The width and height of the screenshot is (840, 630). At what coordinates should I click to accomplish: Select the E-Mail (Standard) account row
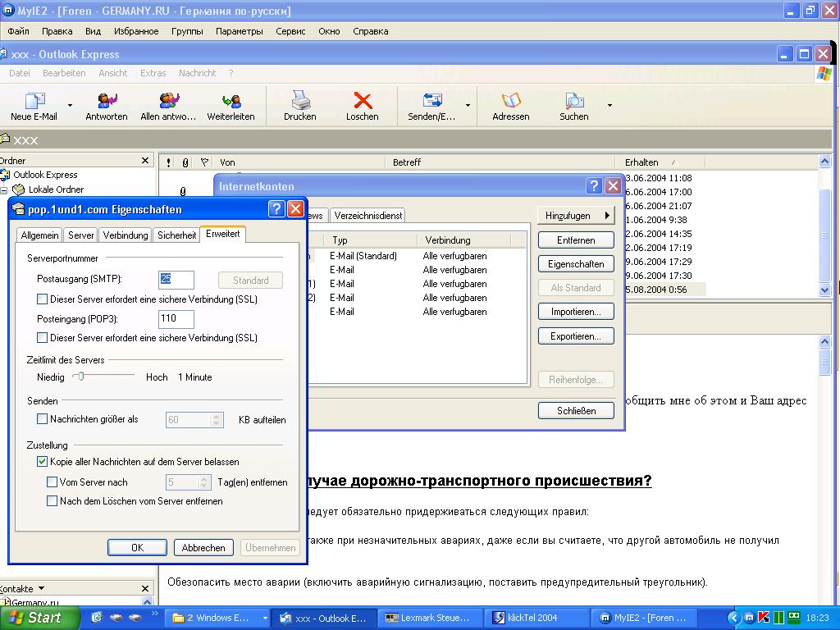pos(418,256)
